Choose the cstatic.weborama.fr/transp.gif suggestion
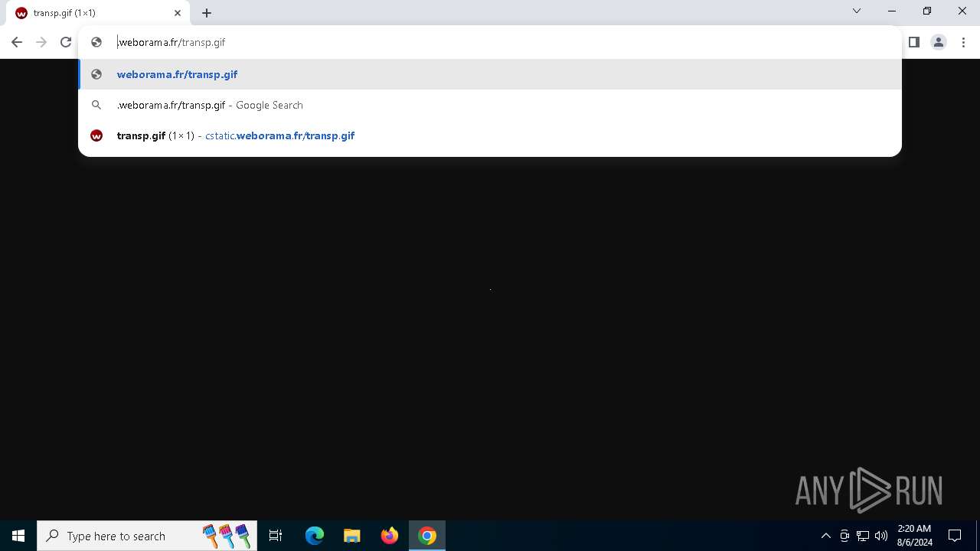 [x=490, y=135]
